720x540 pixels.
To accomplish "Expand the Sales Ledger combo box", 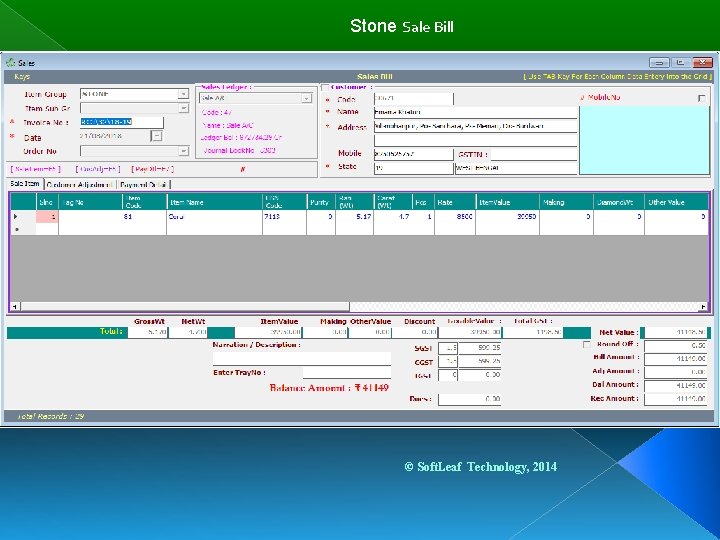I will pos(306,98).
